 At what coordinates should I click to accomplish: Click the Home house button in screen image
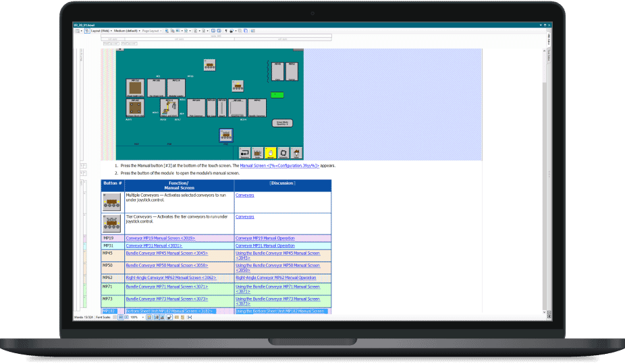coord(296,153)
